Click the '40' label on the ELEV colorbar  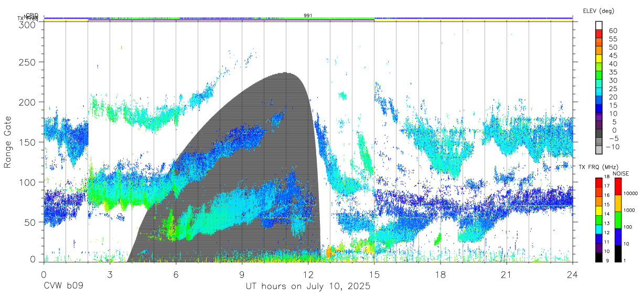pos(613,64)
